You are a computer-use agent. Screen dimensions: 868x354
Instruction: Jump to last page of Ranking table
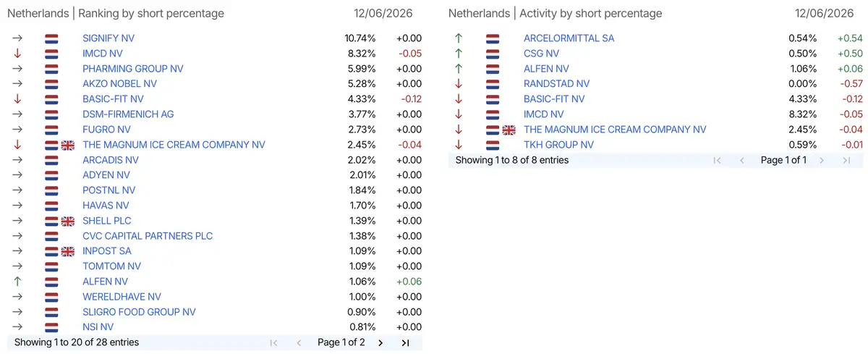405,343
